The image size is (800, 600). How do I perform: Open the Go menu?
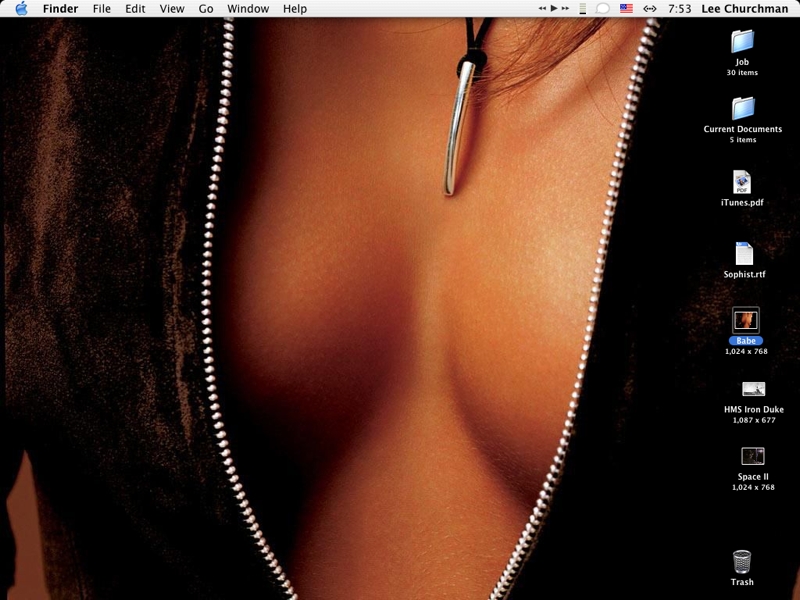pyautogui.click(x=206, y=9)
